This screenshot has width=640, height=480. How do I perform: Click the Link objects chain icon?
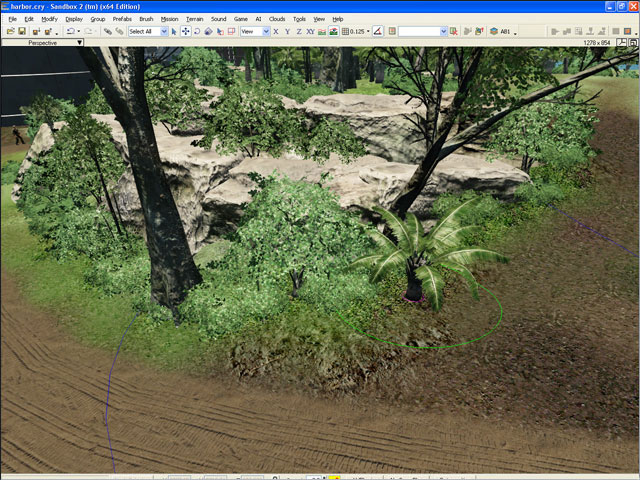point(107,31)
